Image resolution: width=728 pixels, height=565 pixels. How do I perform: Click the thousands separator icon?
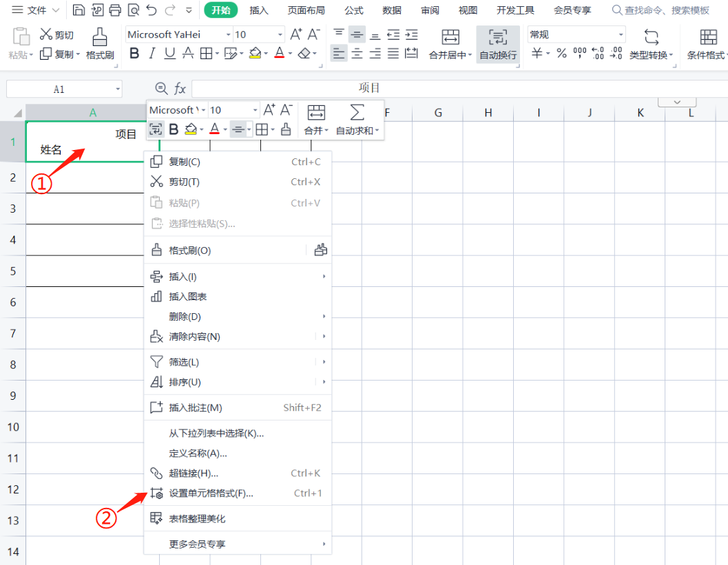click(580, 54)
